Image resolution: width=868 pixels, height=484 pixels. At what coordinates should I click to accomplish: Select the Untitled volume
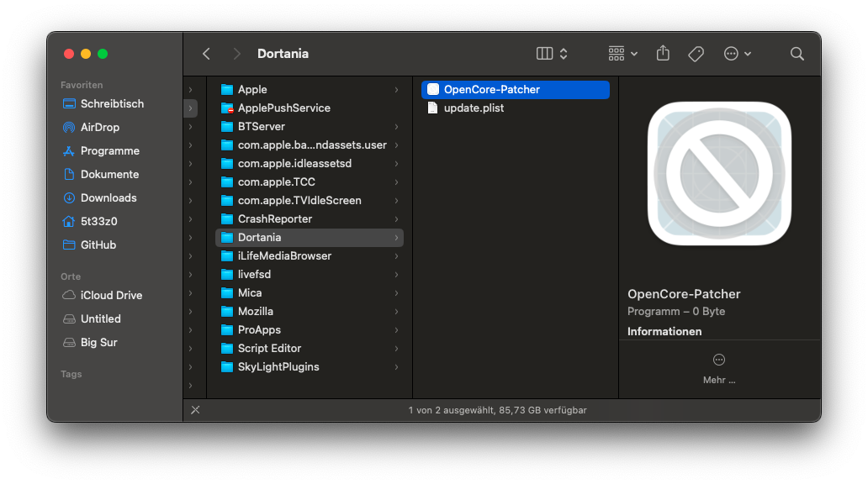pyautogui.click(x=100, y=319)
